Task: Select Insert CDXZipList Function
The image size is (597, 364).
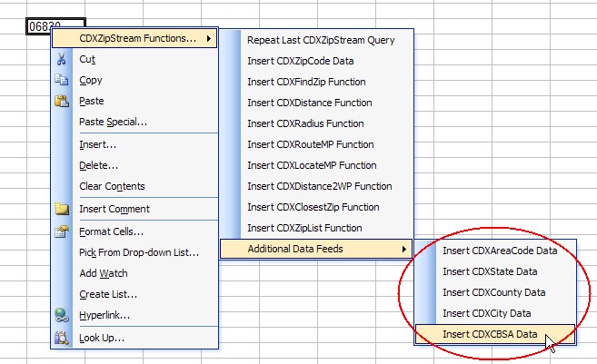Action: coord(304,228)
